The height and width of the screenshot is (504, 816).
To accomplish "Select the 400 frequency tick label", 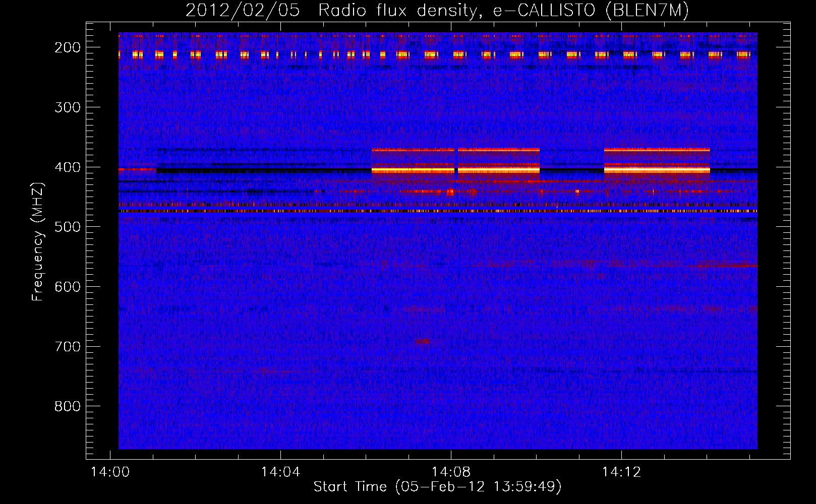I will click(68, 167).
